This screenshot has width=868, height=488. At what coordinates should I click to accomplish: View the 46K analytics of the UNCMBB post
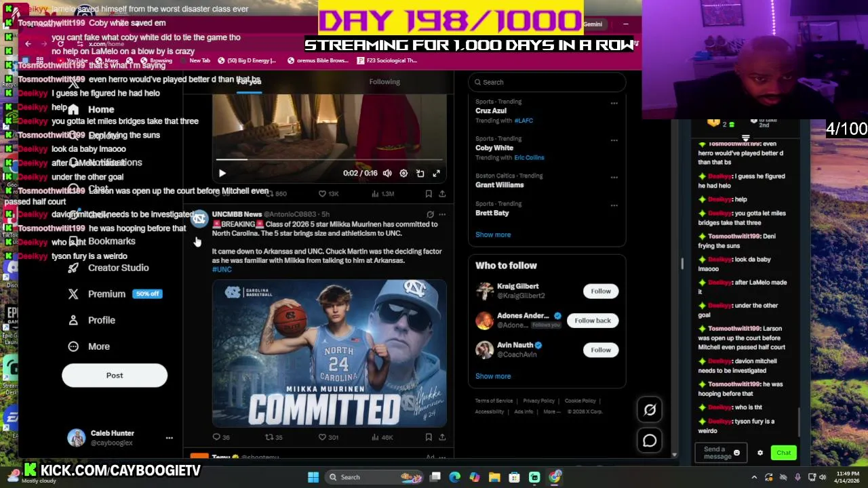click(x=381, y=437)
